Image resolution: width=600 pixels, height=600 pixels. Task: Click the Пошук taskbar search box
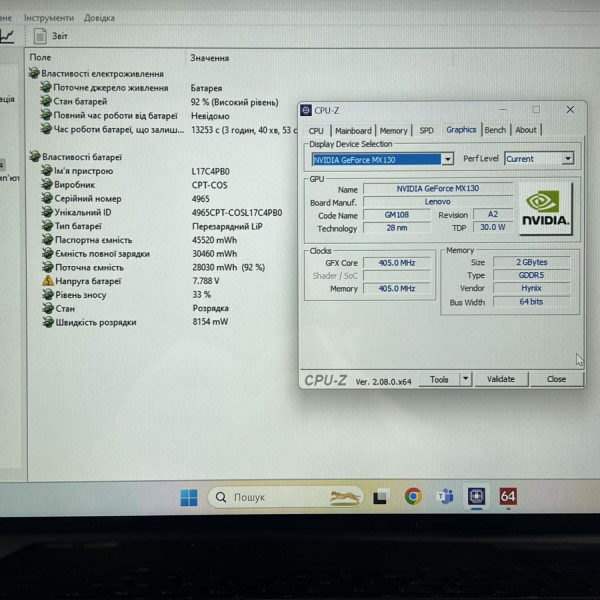[x=285, y=497]
